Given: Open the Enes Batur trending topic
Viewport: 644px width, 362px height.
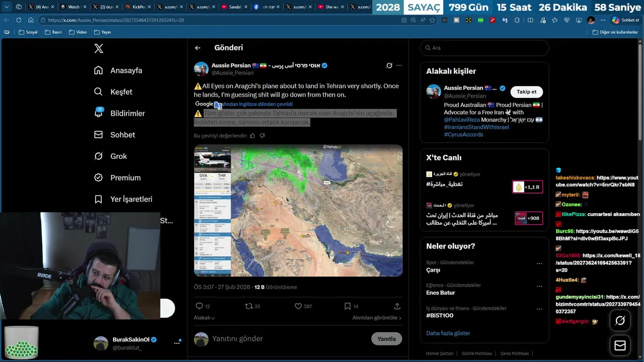Looking at the screenshot, I should click(x=440, y=293).
